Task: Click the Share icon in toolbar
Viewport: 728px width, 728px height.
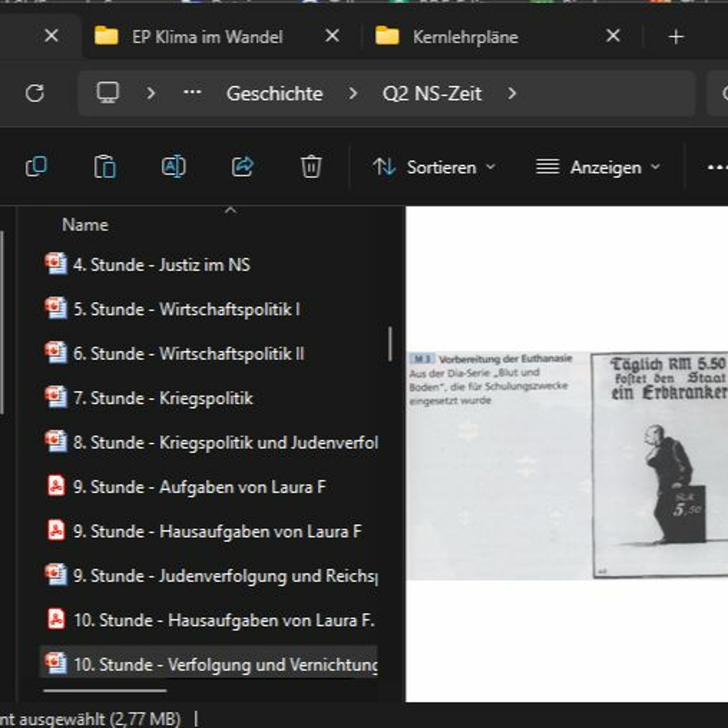Action: (x=242, y=166)
